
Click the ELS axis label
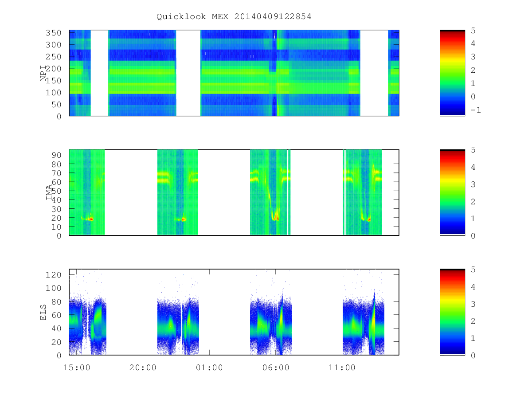click(x=43, y=312)
